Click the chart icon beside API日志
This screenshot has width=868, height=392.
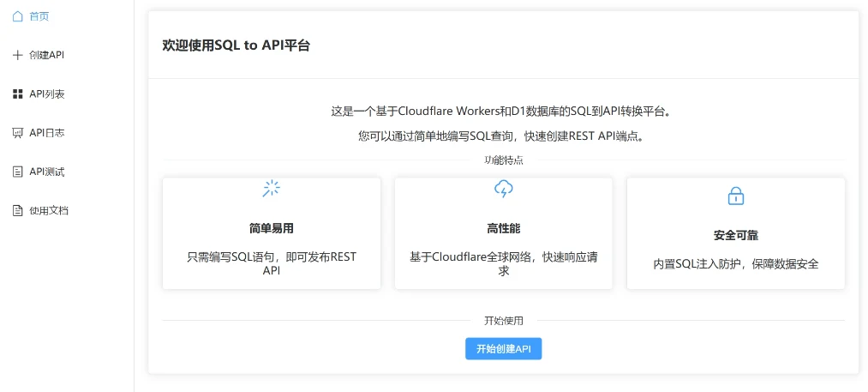[18, 133]
